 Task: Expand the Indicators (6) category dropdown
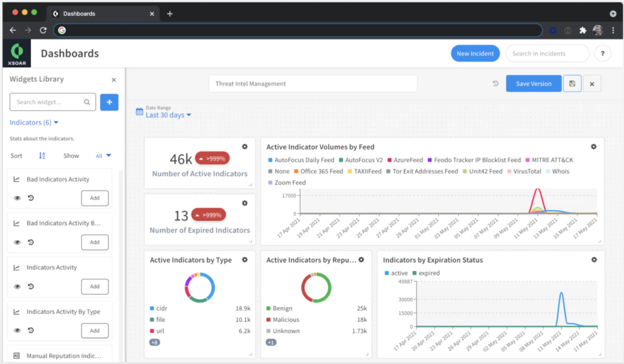point(34,123)
